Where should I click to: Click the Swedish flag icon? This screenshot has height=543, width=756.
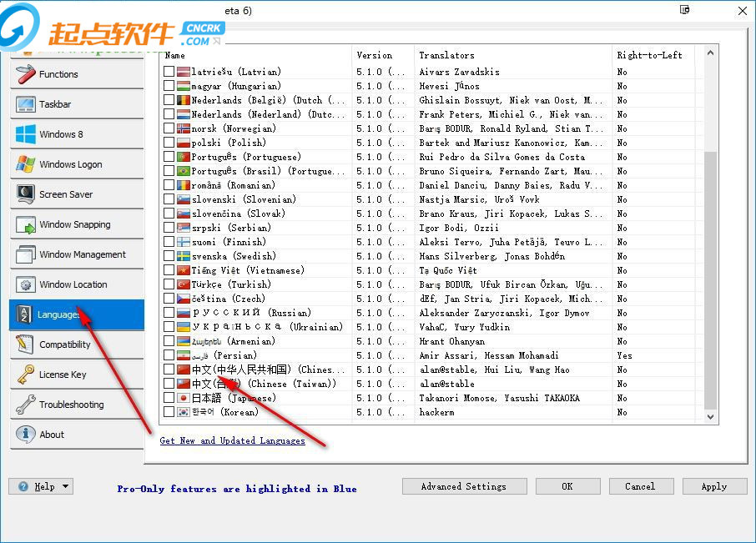pos(184,256)
